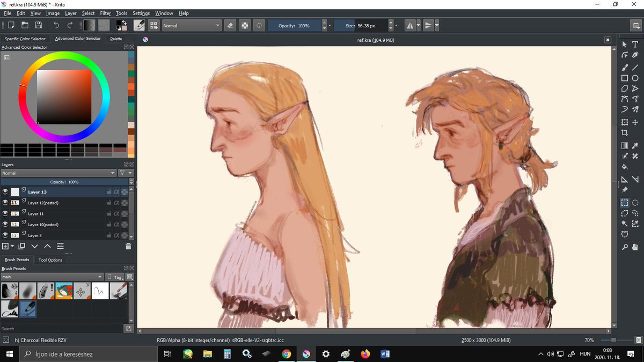Delete the selected layer with trash icon
644x362 pixels.
pyautogui.click(x=128, y=246)
